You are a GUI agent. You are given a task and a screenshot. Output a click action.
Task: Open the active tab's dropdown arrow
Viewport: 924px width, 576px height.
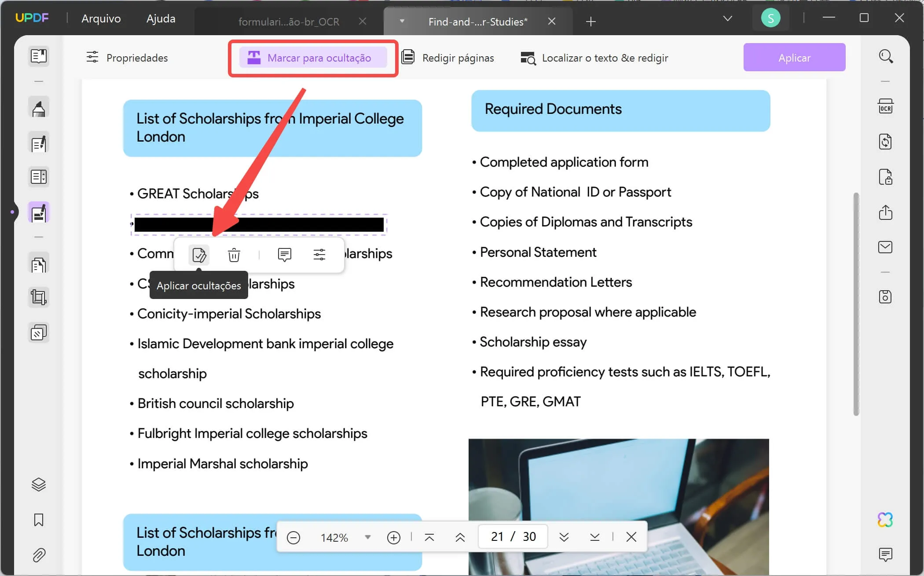pos(402,21)
